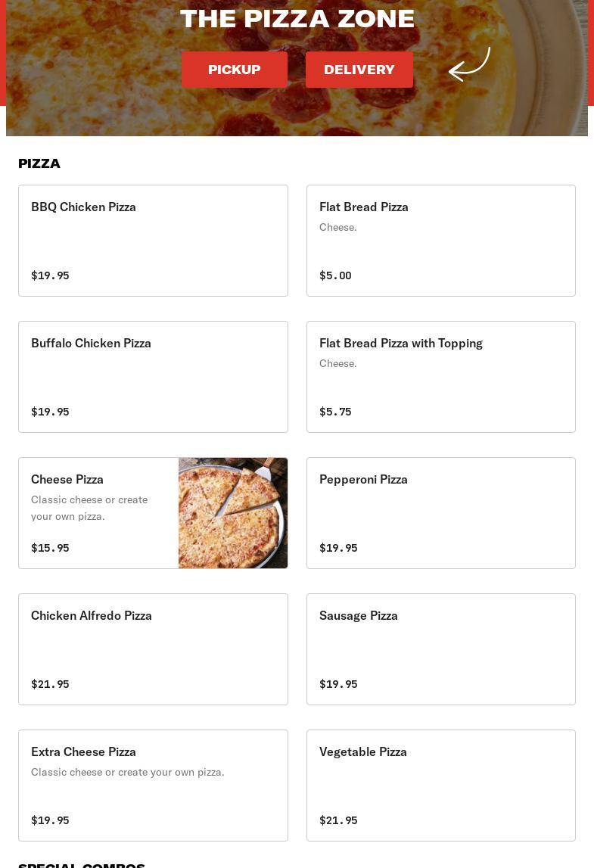Add Pepperoni Pizza to order
The width and height of the screenshot is (594, 868).
pyautogui.click(x=440, y=513)
